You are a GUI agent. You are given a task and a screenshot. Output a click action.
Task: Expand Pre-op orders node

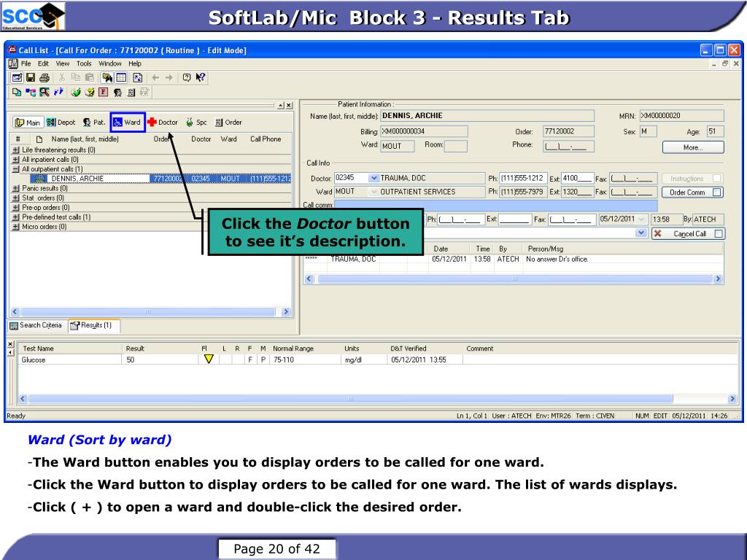[16, 207]
